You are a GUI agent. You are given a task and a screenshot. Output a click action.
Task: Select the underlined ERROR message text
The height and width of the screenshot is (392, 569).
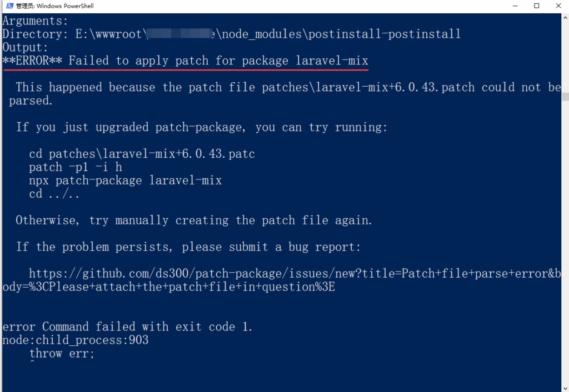(183, 61)
